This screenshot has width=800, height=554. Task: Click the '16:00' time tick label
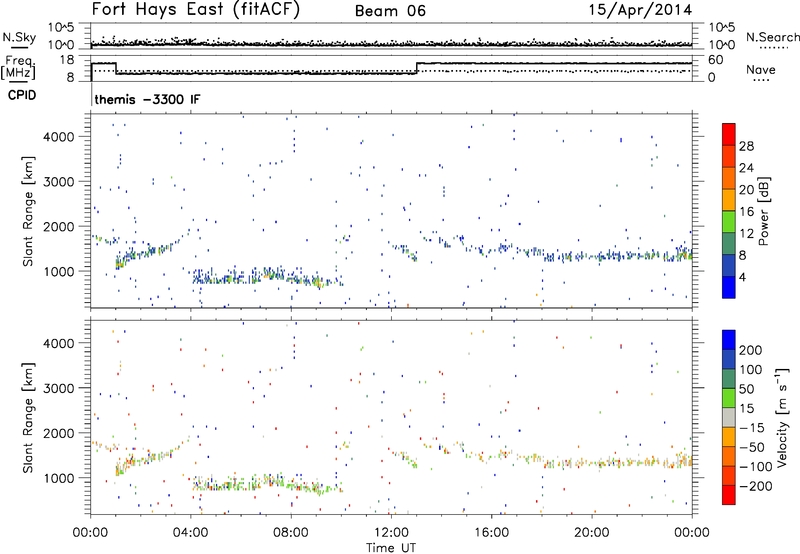click(491, 532)
